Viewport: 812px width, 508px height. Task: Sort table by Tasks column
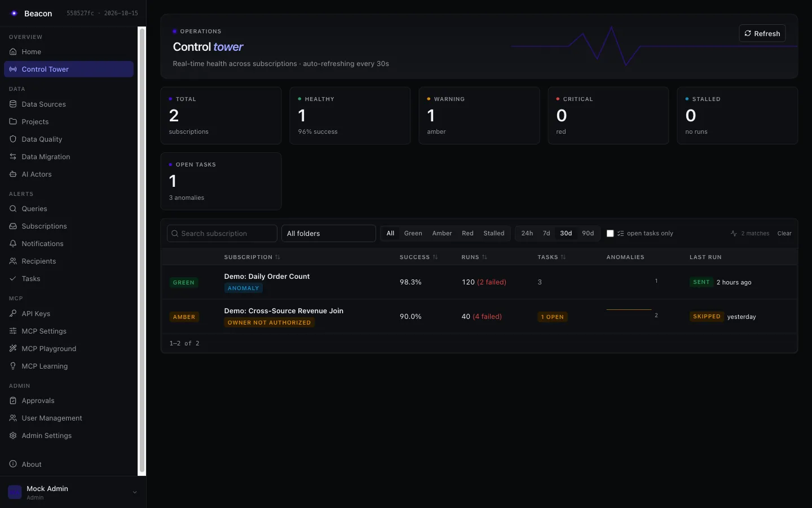coord(551,257)
